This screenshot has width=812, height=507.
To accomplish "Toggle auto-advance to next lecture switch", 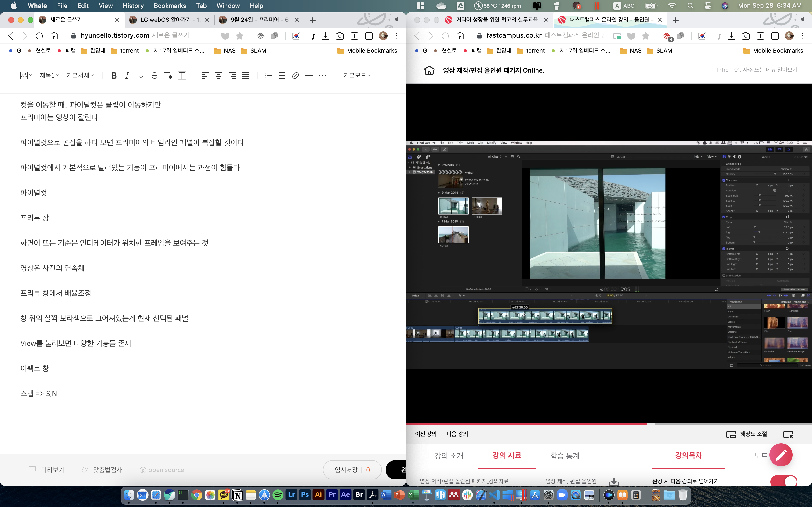I will pyautogui.click(x=783, y=481).
